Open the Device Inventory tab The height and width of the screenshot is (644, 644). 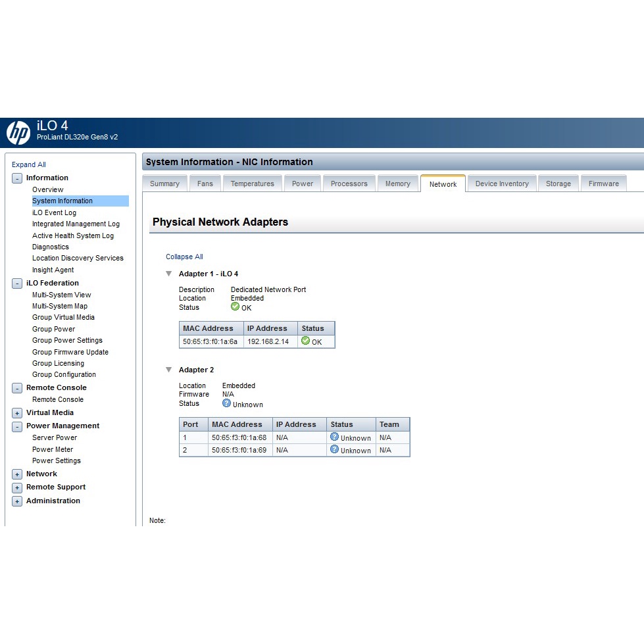tap(501, 184)
